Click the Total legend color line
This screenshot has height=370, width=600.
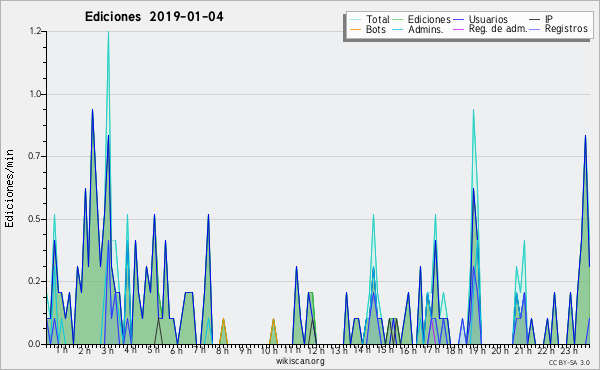point(355,20)
